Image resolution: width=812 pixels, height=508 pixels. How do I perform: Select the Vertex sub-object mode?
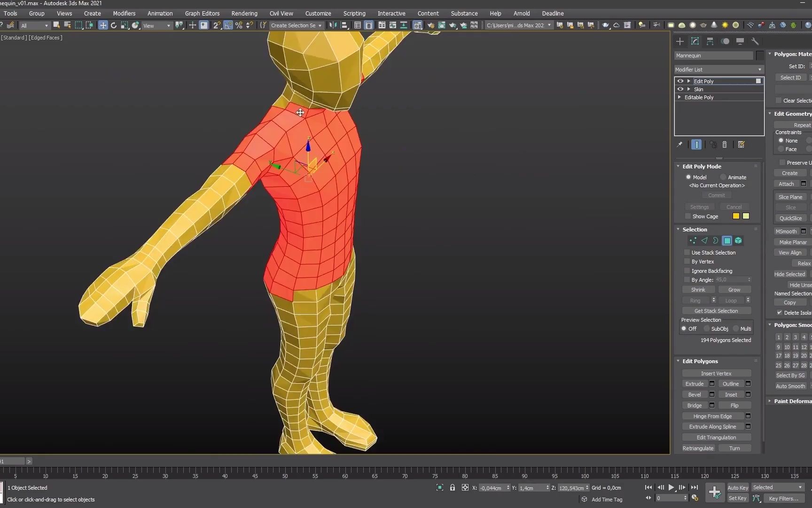tap(693, 240)
